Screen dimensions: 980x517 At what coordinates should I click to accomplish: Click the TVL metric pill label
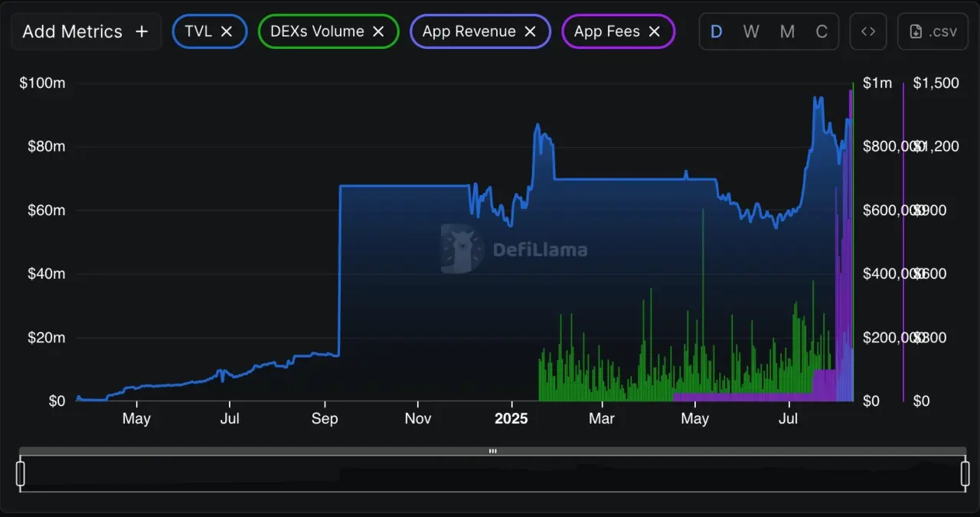coord(198,31)
